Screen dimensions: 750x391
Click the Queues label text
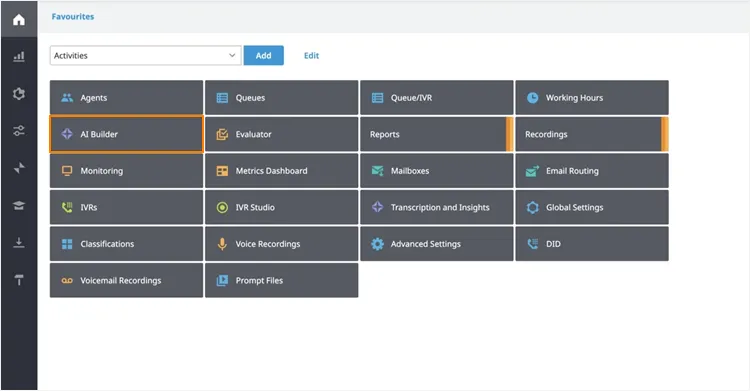(x=250, y=98)
